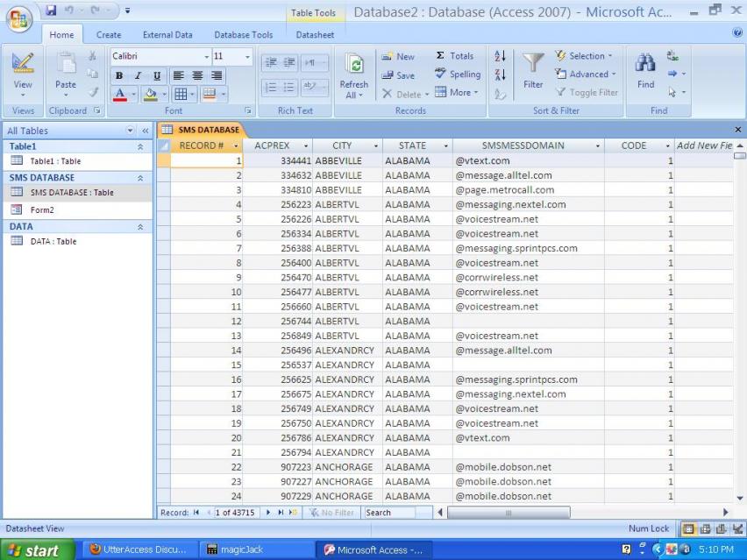Close the SMS DATABASE table tab
The width and height of the screenshot is (747, 560).
click(x=737, y=130)
